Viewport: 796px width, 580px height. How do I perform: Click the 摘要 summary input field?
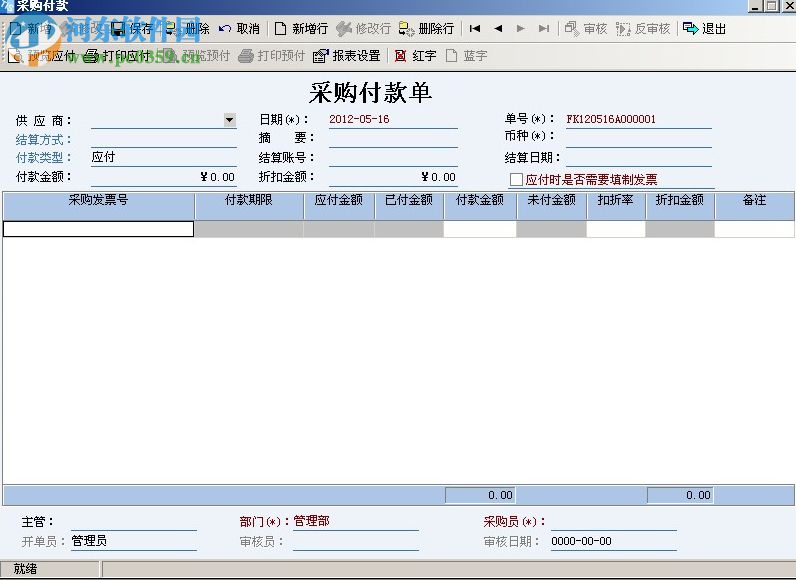pyautogui.click(x=393, y=139)
